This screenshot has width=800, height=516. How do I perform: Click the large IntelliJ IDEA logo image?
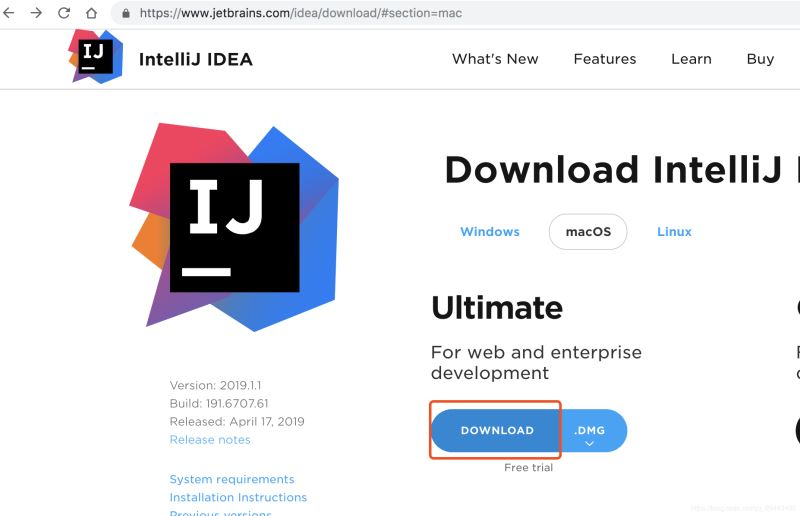[x=234, y=227]
